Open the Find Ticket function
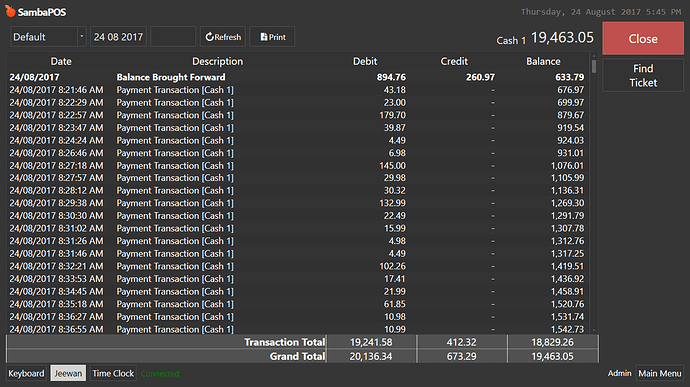Viewport: 690px width, 387px height. point(643,75)
